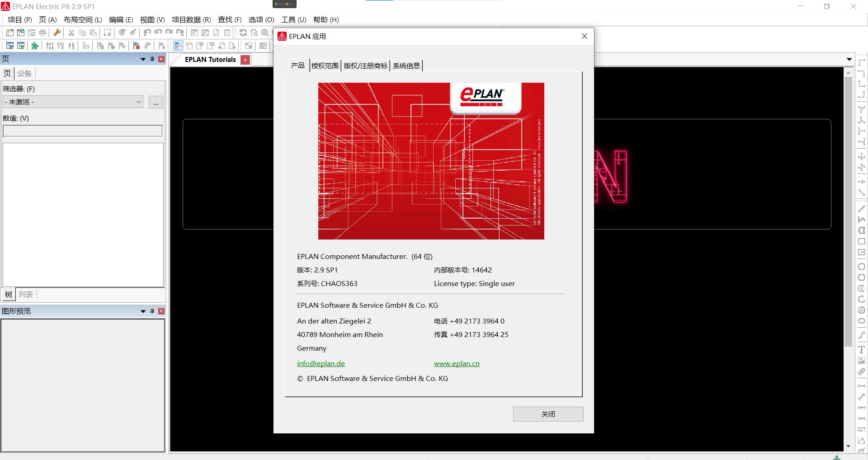Click the green puzzle piece icon
This screenshot has width=868, height=460.
[x=35, y=46]
